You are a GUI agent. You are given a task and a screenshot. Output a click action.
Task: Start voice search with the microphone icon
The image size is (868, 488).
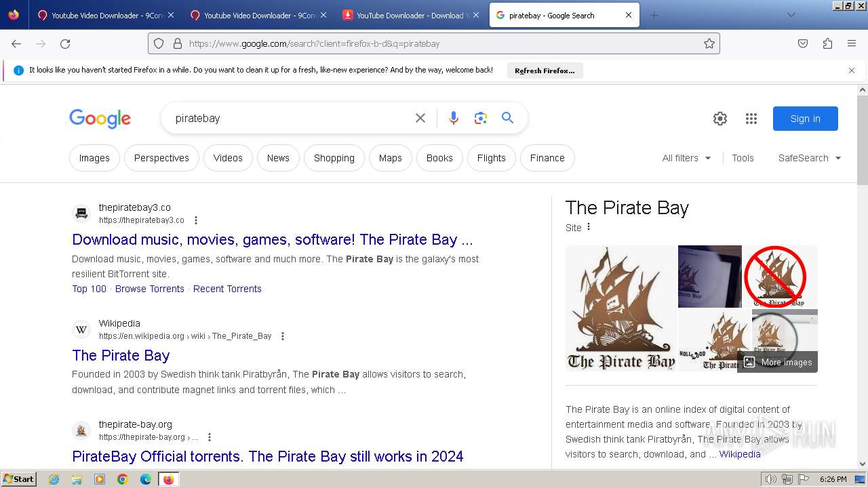point(454,118)
